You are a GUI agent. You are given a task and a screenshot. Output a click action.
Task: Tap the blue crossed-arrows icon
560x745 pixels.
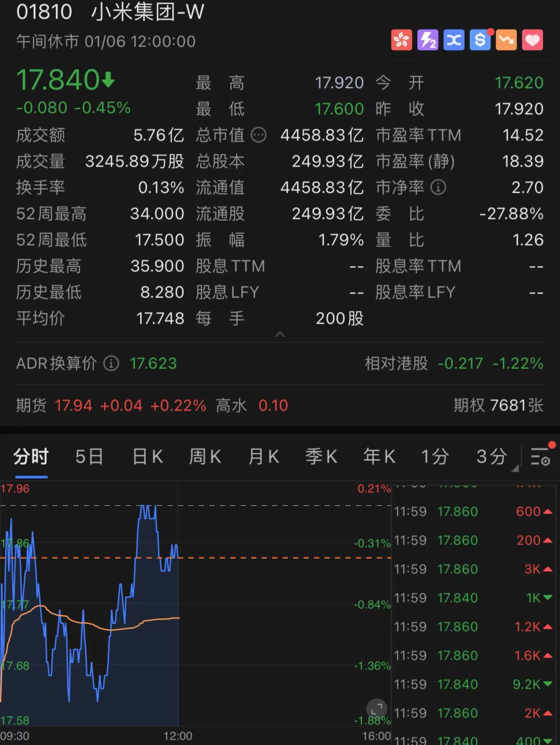[454, 40]
